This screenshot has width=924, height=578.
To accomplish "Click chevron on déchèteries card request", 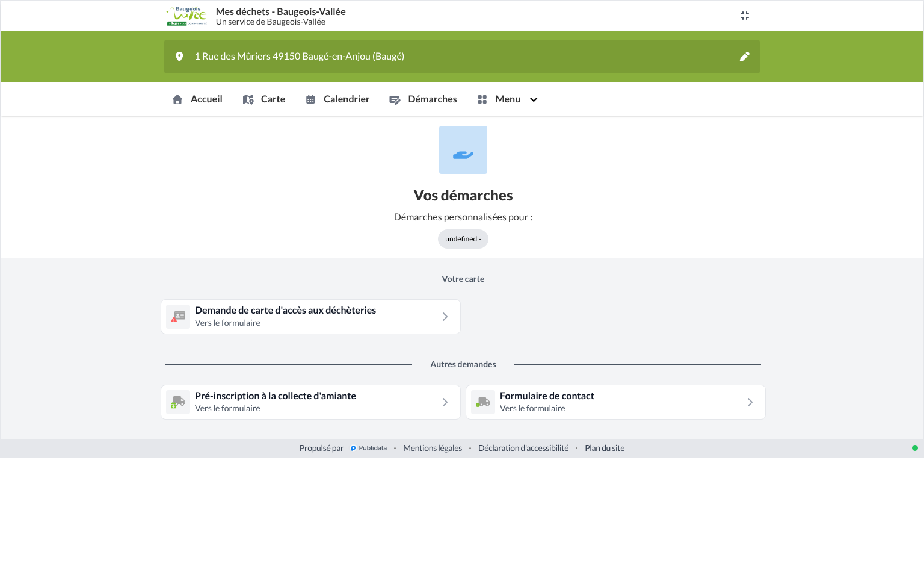I will tap(445, 317).
